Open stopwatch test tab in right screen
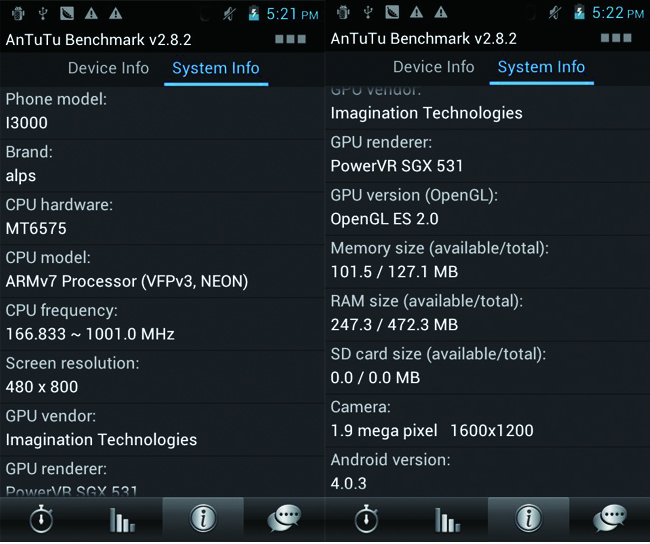Viewport: 650px width, 544px height. [x=366, y=518]
